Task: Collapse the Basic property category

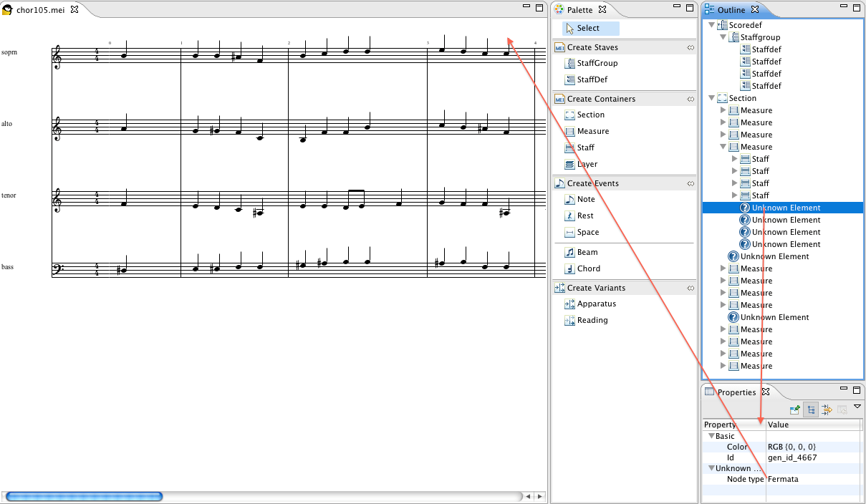Action: pyautogui.click(x=711, y=436)
